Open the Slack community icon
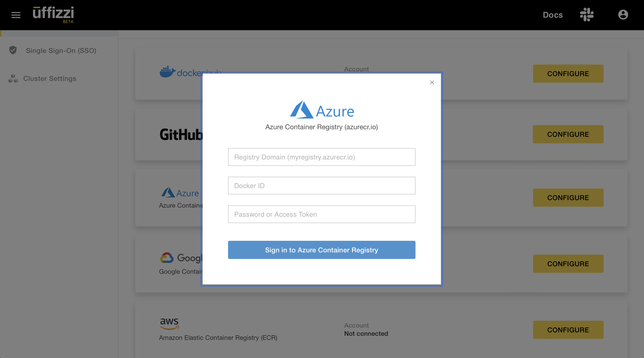644x358 pixels. tap(587, 15)
